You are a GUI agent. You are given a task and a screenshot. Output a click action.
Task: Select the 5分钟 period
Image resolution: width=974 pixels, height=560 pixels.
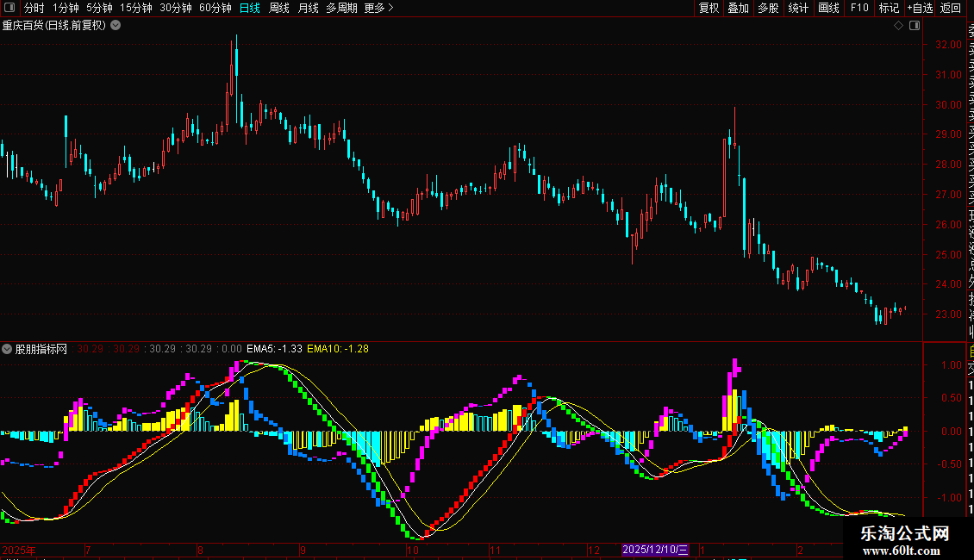pyautogui.click(x=99, y=8)
